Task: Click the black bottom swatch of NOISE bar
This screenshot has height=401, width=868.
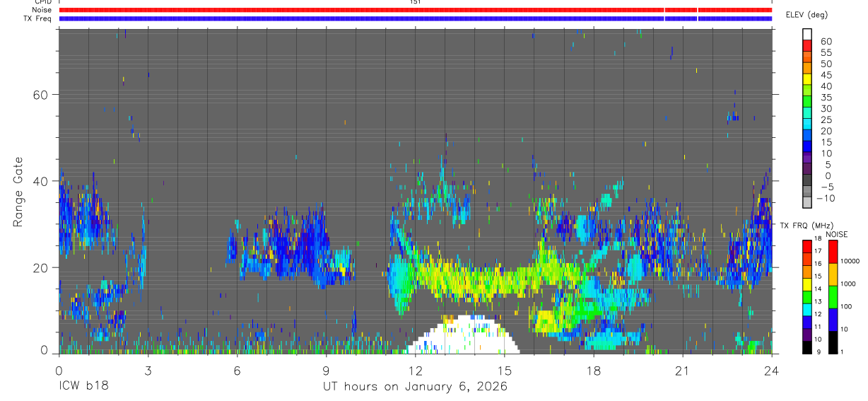Action: click(833, 342)
